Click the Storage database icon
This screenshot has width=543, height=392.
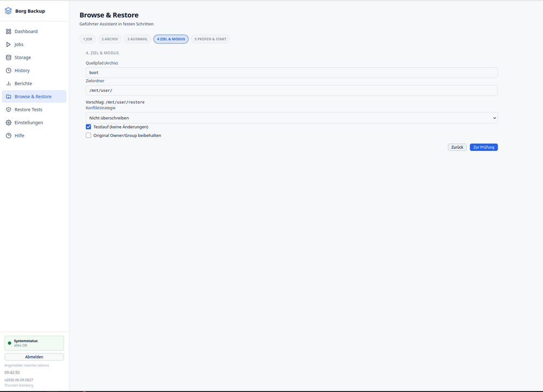click(x=9, y=58)
